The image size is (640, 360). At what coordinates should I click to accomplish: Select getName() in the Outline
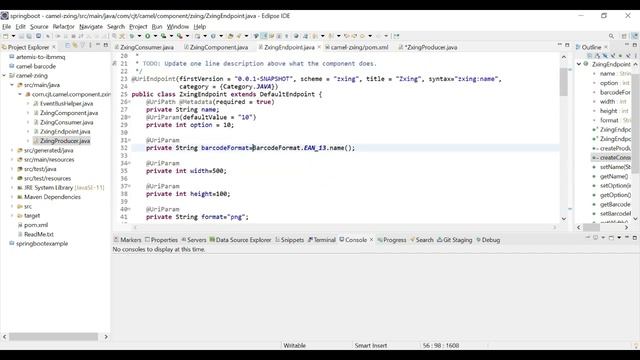pyautogui.click(x=614, y=176)
